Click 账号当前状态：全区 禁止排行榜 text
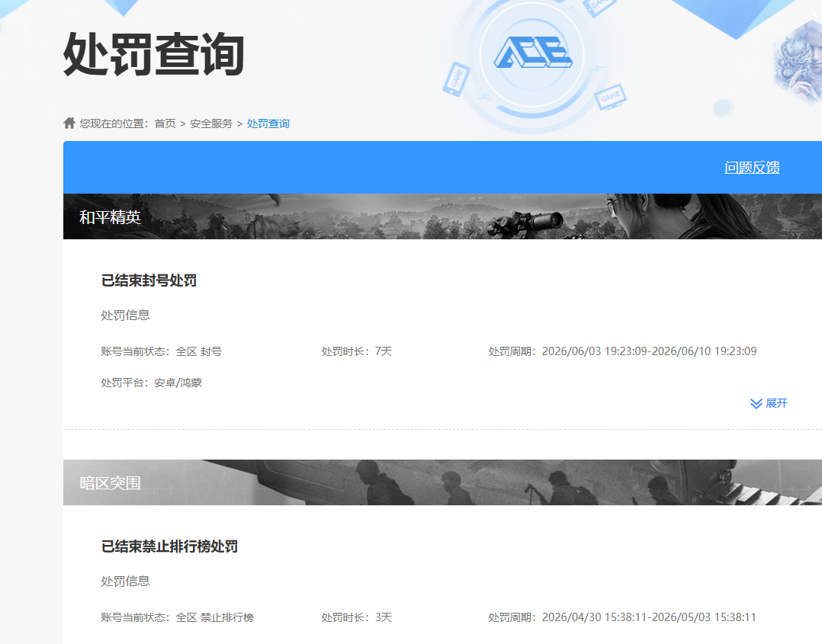This screenshot has height=644, width=822. [177, 617]
